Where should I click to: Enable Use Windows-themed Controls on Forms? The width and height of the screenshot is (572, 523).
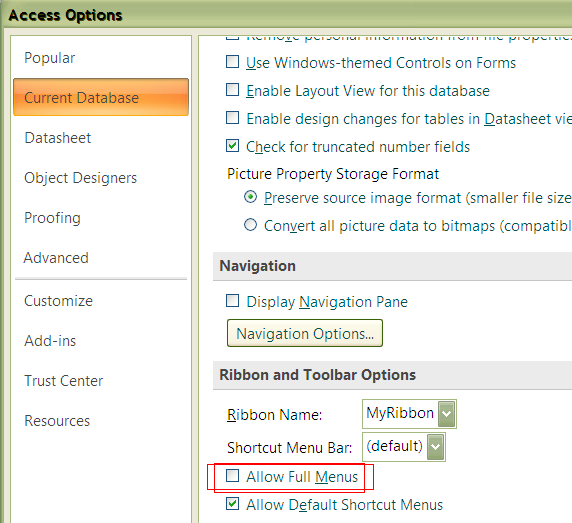click(232, 62)
